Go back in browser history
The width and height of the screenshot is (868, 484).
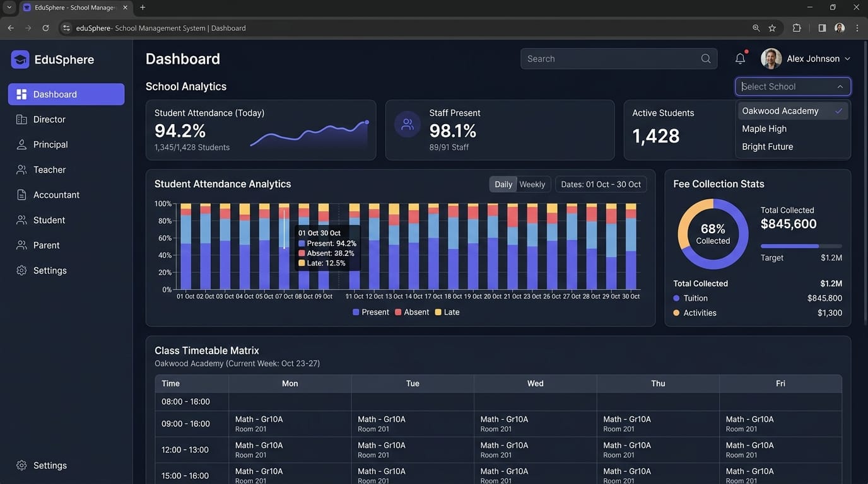click(x=11, y=28)
